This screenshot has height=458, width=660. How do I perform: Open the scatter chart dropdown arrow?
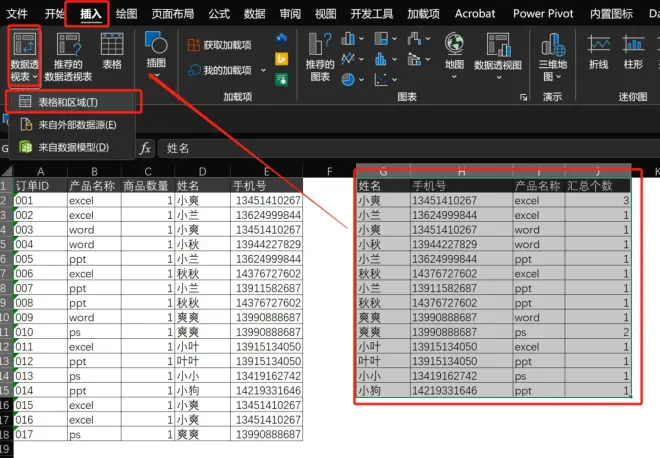pos(394,79)
